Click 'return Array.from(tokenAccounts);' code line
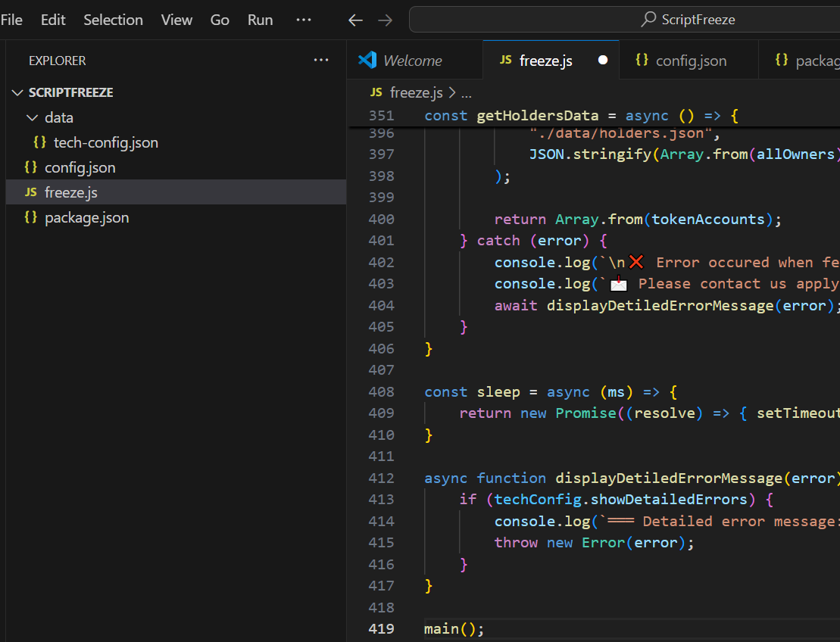Screen dimensions: 840x642 (638, 220)
